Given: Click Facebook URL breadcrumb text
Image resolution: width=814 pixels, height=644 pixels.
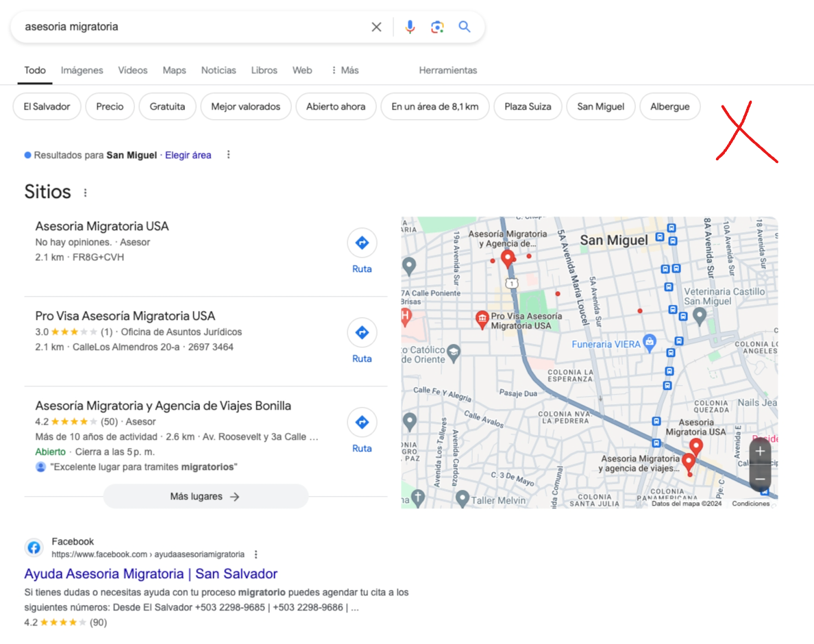Looking at the screenshot, I should (148, 554).
